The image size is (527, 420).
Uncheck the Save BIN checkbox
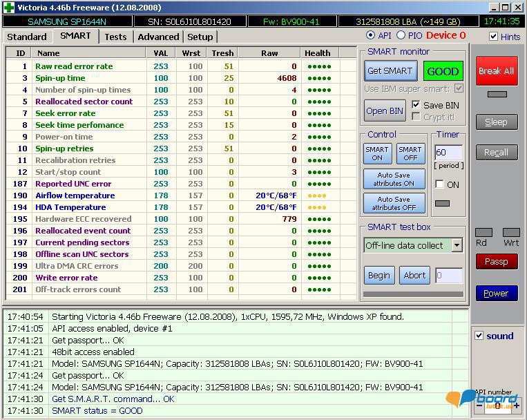[x=416, y=105]
